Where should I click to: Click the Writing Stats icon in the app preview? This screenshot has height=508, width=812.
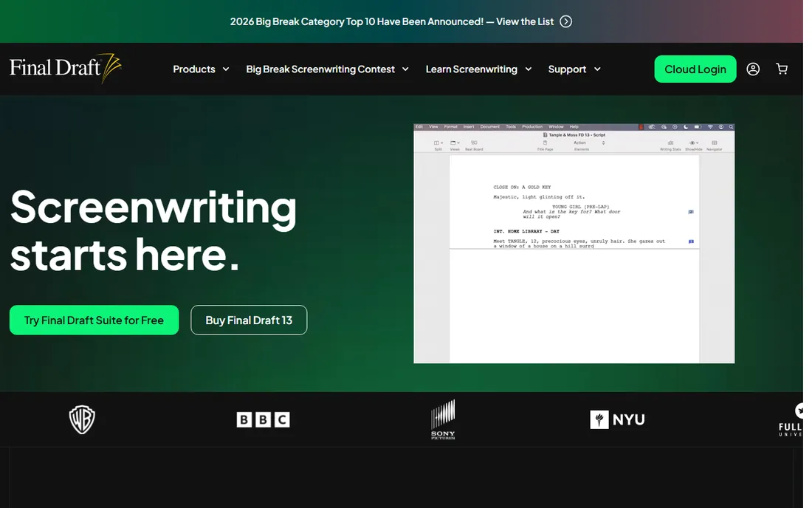[x=670, y=145]
